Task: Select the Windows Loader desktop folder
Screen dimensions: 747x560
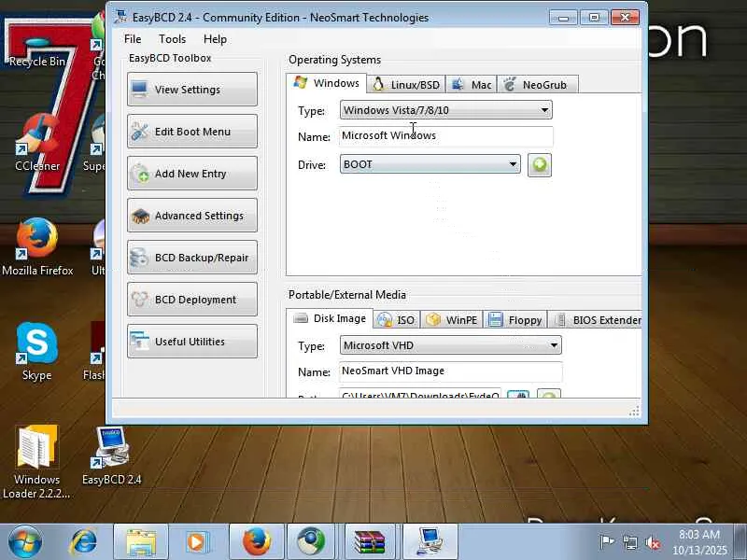Action: click(36, 461)
